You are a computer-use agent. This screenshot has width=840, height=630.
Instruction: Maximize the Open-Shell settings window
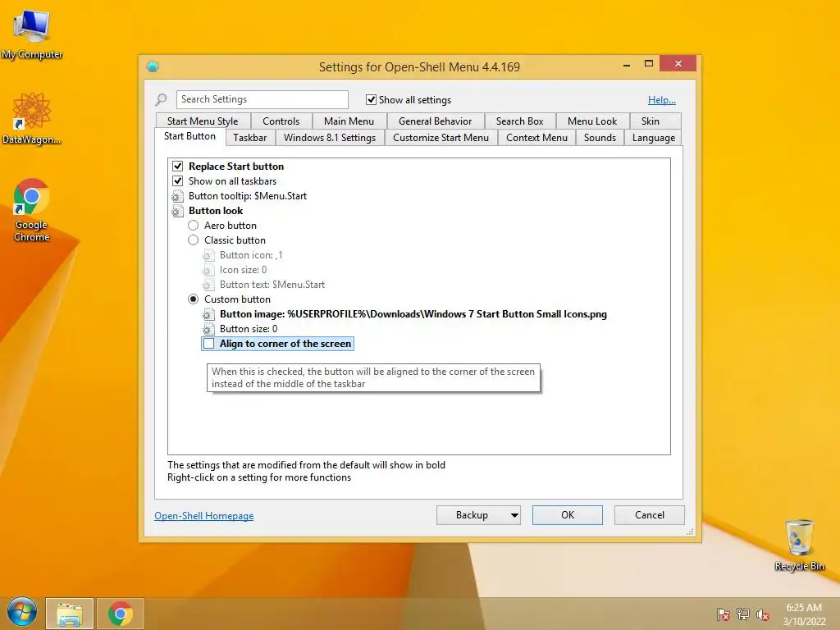[649, 64]
